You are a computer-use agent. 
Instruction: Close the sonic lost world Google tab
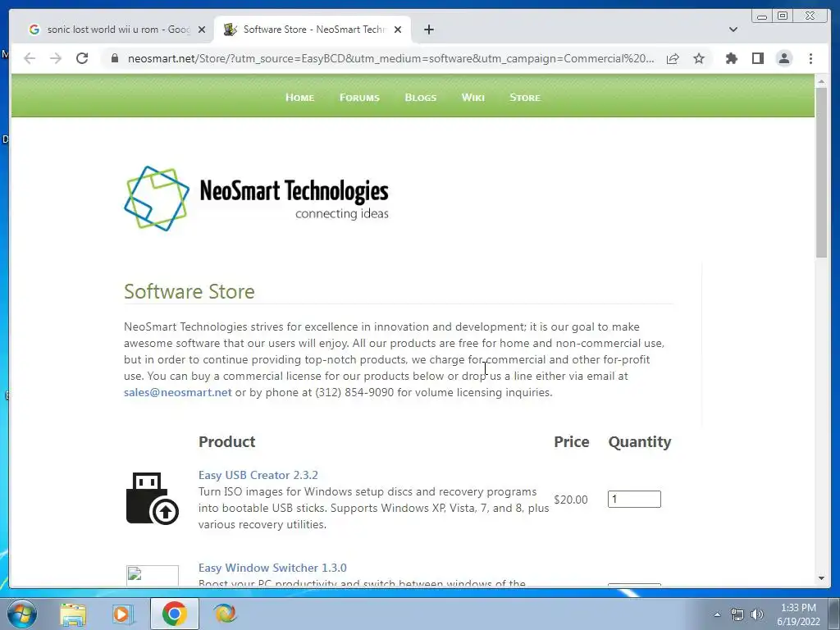coord(202,30)
